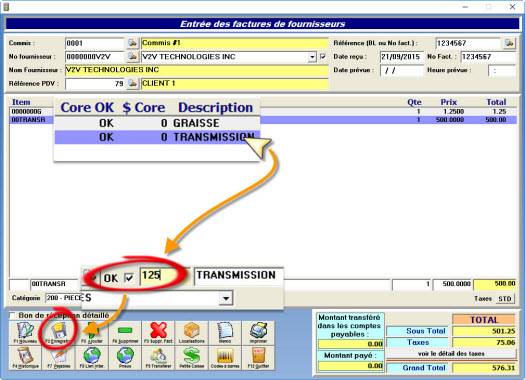Click voir le détail des taxes button
Image resolution: width=525 pixels, height=380 pixels.
tap(451, 354)
